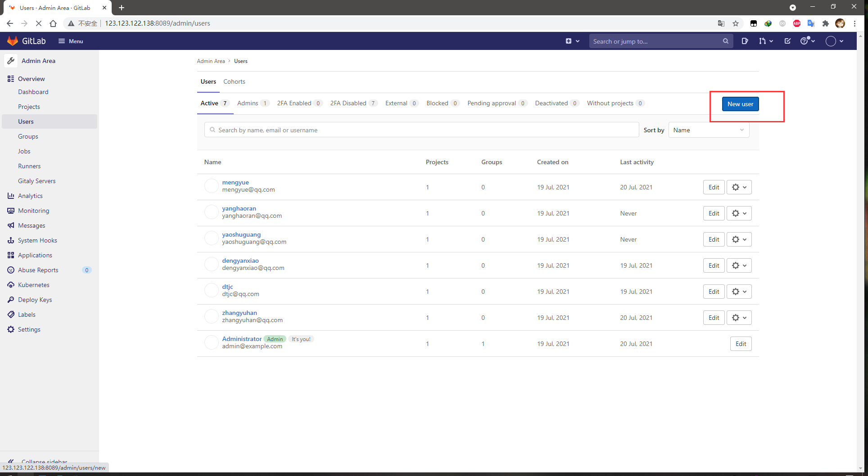Open the create new plus dropdown
Image resolution: width=868 pixels, height=476 pixels.
click(572, 41)
